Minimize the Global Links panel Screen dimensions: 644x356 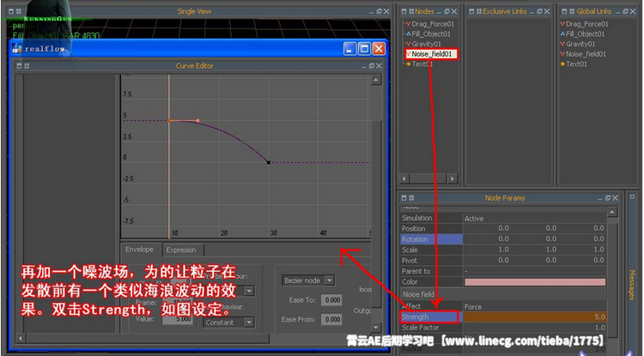point(618,12)
